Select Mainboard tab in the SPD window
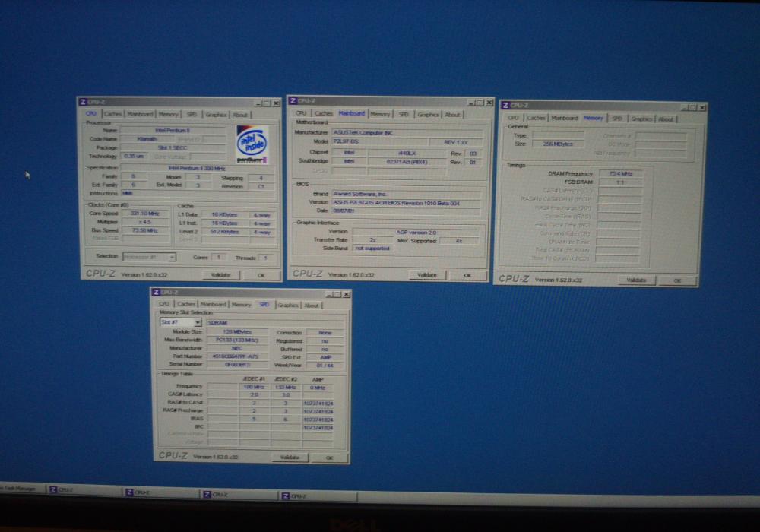The height and width of the screenshot is (532, 760). pos(214,304)
